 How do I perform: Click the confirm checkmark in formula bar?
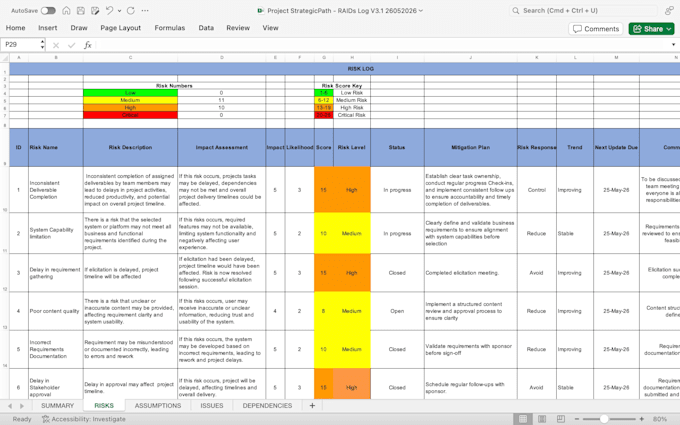coord(72,45)
